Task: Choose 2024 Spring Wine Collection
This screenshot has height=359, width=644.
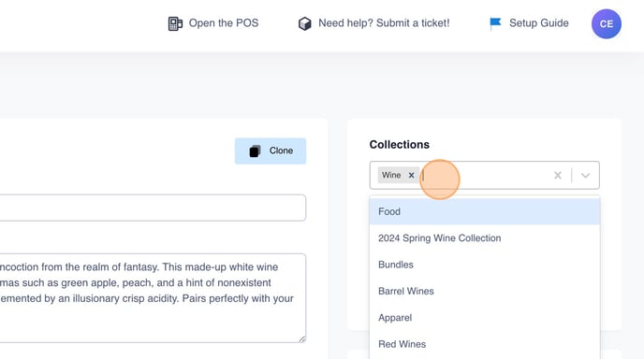Action: click(485, 238)
